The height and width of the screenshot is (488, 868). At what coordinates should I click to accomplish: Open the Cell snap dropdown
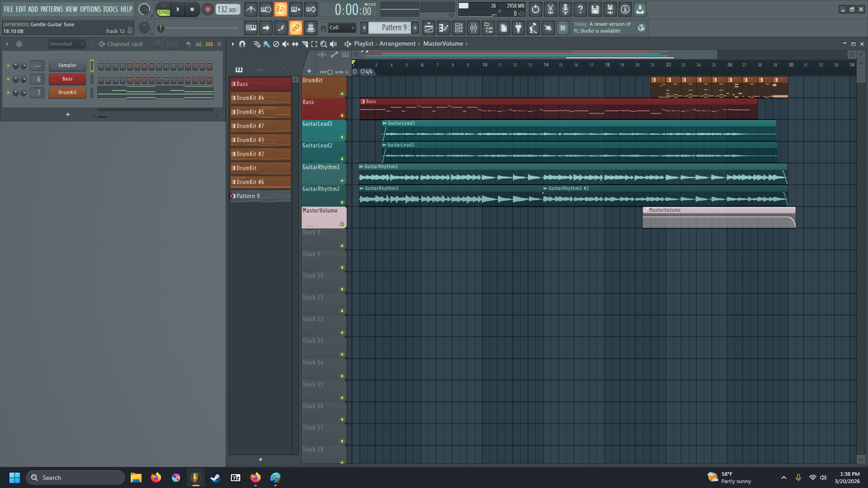pyautogui.click(x=342, y=28)
